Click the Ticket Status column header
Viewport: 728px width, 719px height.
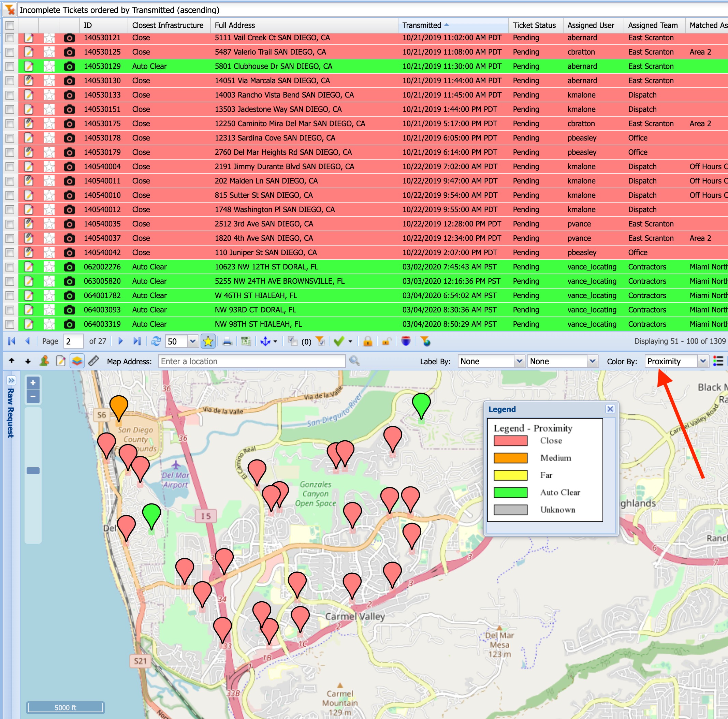pos(534,25)
